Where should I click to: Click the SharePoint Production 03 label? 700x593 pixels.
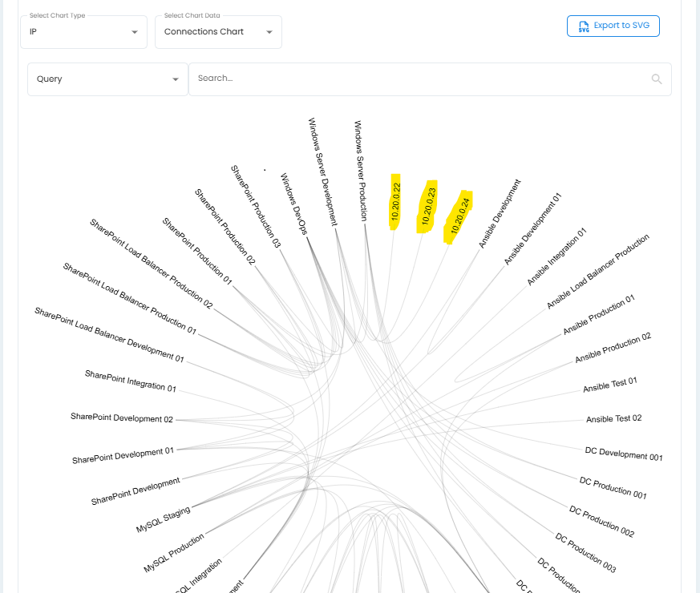tap(255, 205)
